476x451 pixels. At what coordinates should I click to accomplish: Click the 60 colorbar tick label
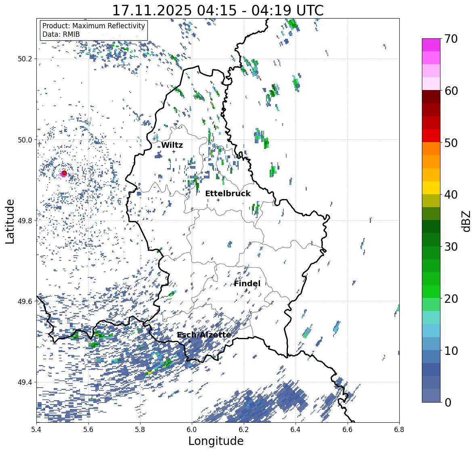click(x=451, y=90)
